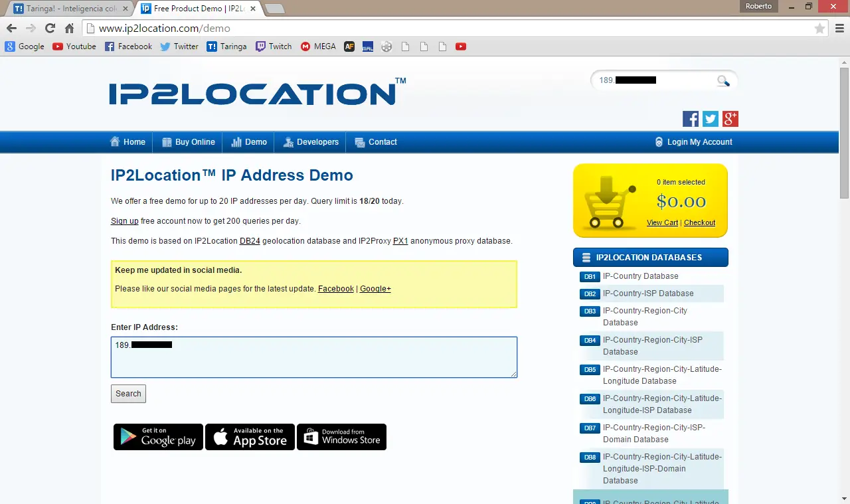Reload the page with the refresh icon
The image size is (850, 504).
coord(50,29)
